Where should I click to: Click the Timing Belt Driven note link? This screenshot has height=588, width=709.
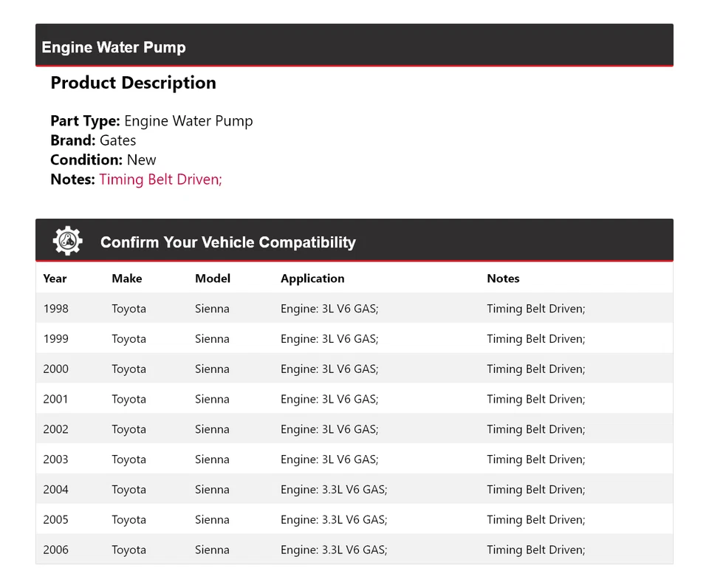pos(160,179)
